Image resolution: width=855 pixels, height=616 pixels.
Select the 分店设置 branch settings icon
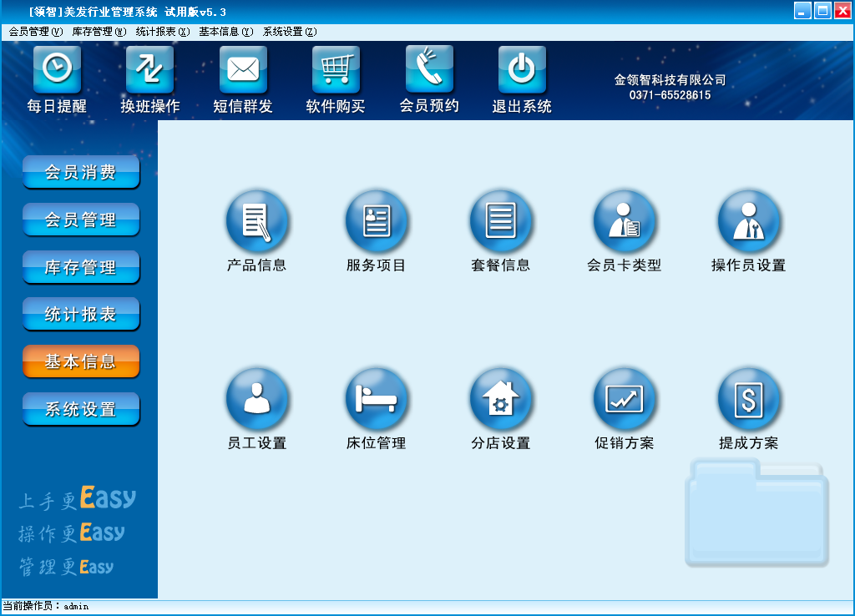(x=500, y=401)
